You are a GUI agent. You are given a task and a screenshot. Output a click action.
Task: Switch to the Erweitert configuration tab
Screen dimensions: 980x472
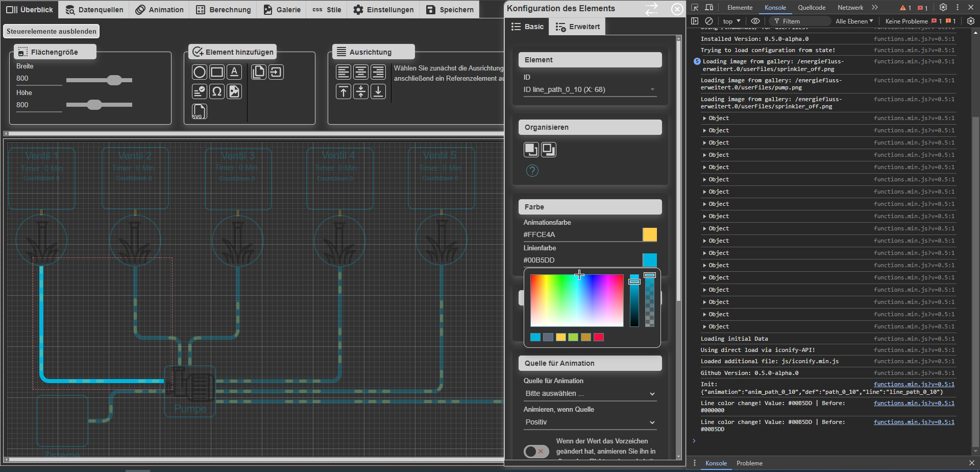[577, 27]
